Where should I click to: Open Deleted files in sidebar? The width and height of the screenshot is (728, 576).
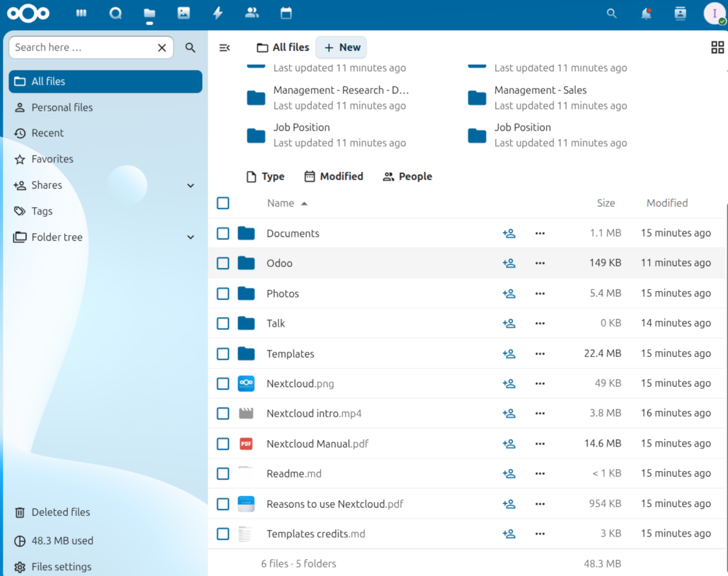coord(61,512)
